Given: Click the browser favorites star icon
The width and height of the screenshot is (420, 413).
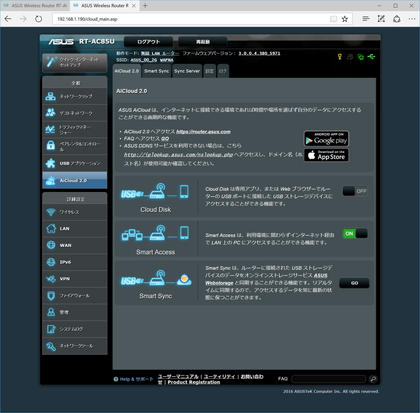Looking at the screenshot, I should point(345,19).
